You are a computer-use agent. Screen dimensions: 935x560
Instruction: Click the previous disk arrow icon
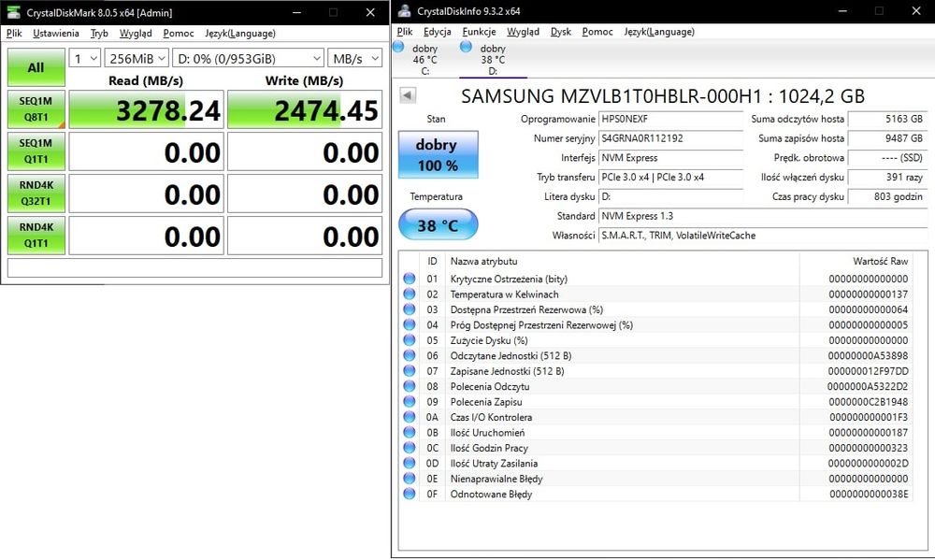click(408, 95)
